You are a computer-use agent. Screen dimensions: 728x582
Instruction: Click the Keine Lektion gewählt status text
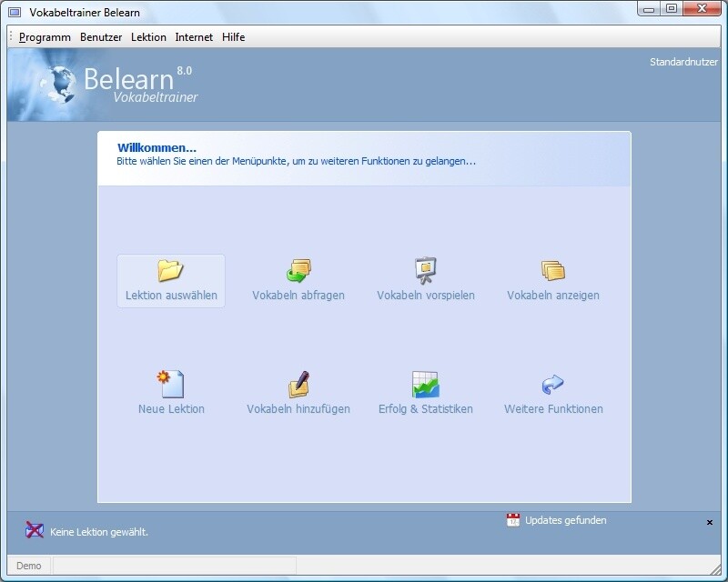[x=99, y=532]
